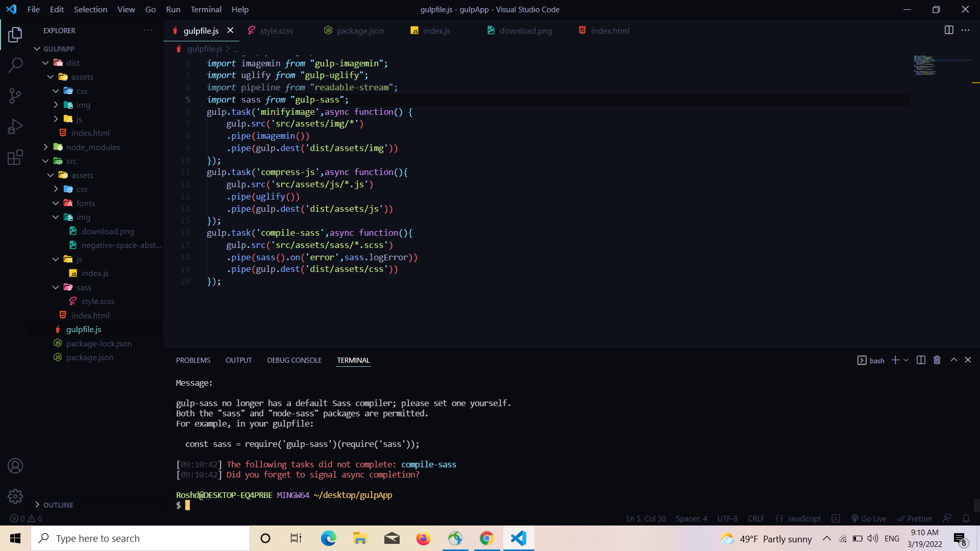Open the terminal launch profile dropdown
The height and width of the screenshot is (551, 980).
click(906, 360)
